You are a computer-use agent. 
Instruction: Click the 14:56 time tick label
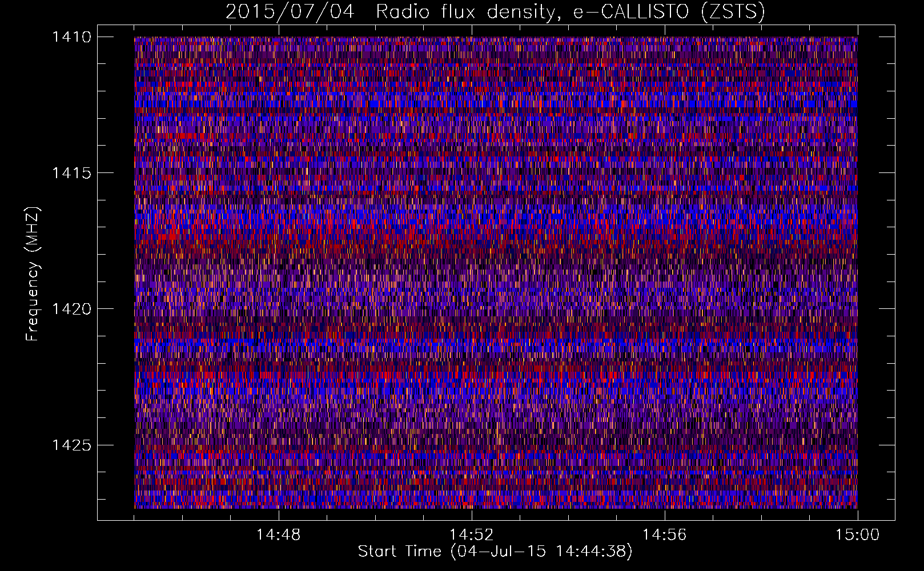click(664, 535)
